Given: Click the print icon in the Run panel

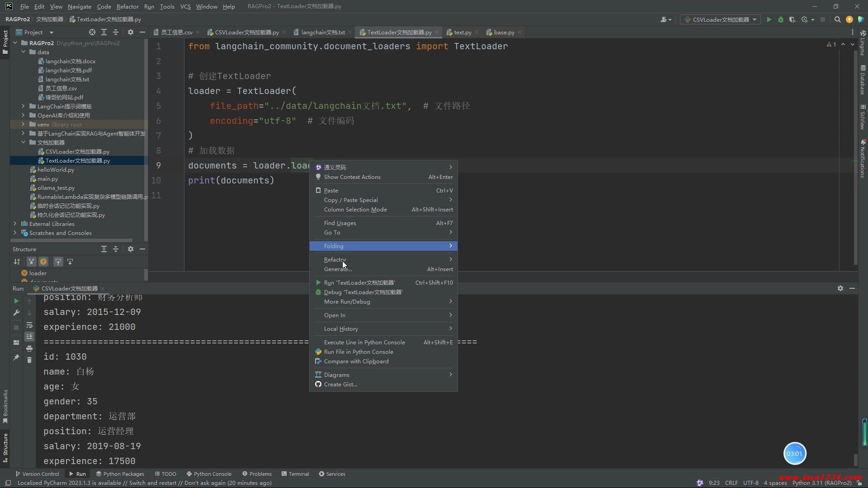Looking at the screenshot, I should [x=29, y=348].
